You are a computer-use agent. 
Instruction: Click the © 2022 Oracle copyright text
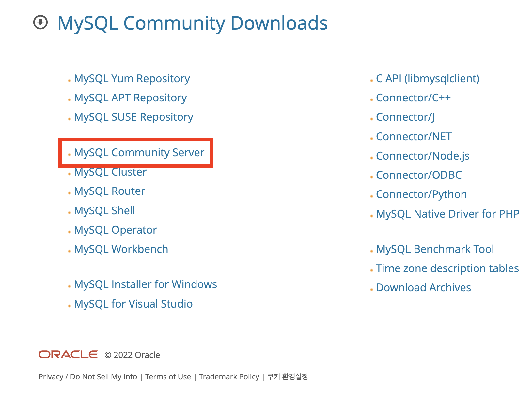132,355
